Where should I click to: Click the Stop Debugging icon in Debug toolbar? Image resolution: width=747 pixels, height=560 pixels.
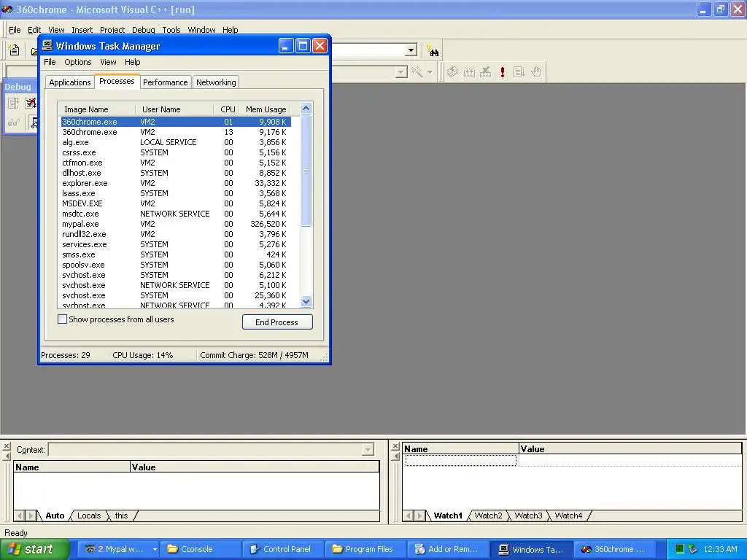click(31, 103)
